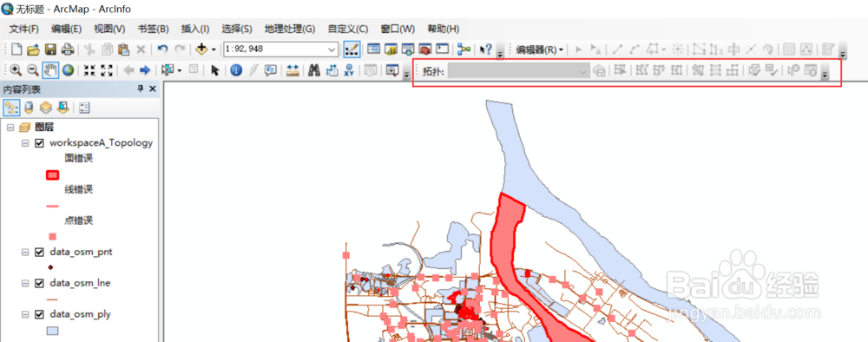
Task: Click the data_osm_ply blue symbol swatch
Action: (x=53, y=331)
